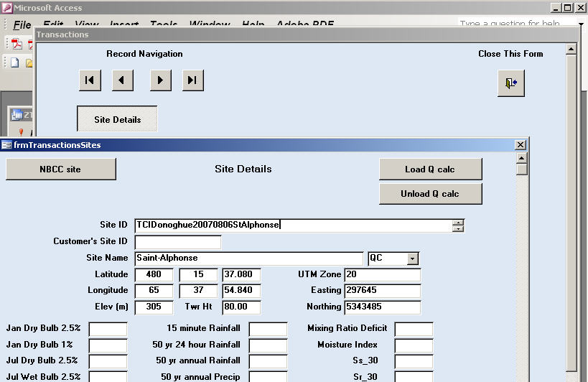
Task: Expand the help question box dropdown arrow
Action: (582, 24)
